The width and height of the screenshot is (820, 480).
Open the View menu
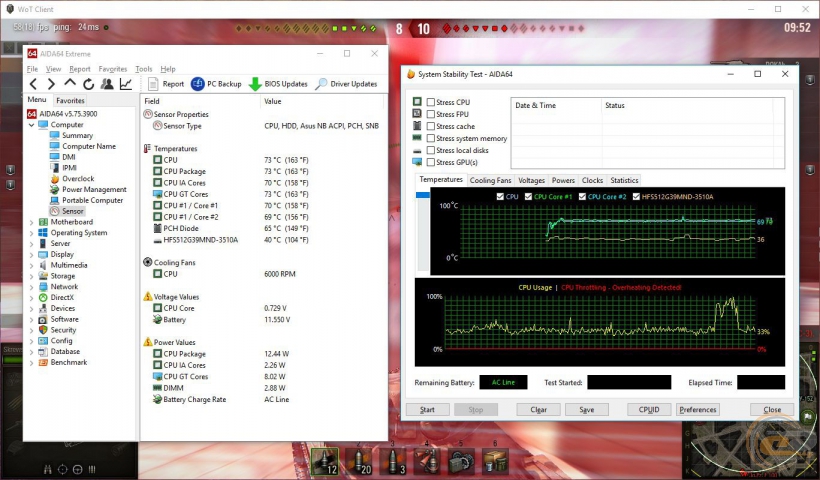[53, 69]
